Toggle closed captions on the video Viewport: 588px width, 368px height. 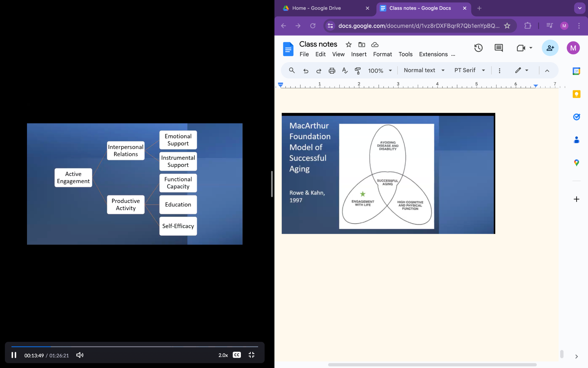click(237, 355)
